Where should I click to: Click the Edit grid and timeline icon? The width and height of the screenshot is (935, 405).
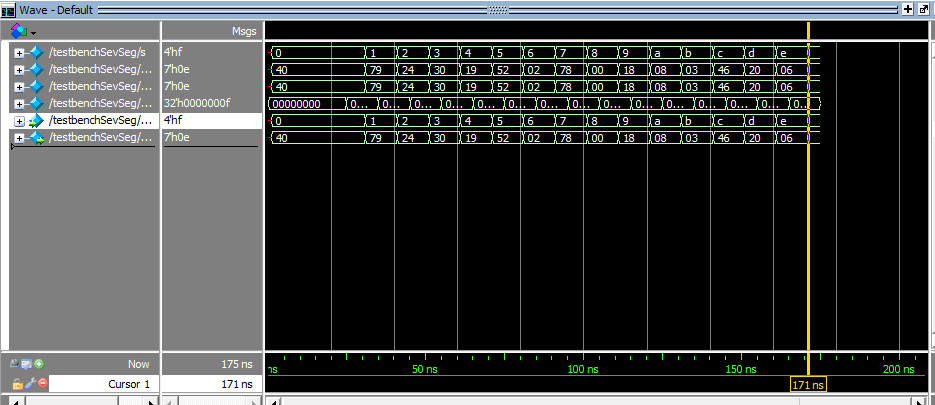click(27, 365)
